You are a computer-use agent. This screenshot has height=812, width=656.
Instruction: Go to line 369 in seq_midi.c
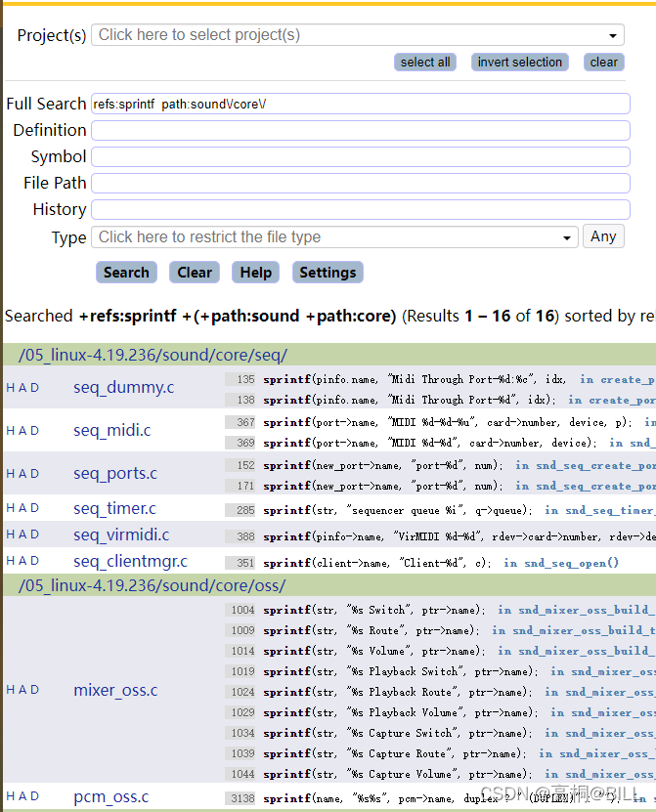tap(241, 443)
